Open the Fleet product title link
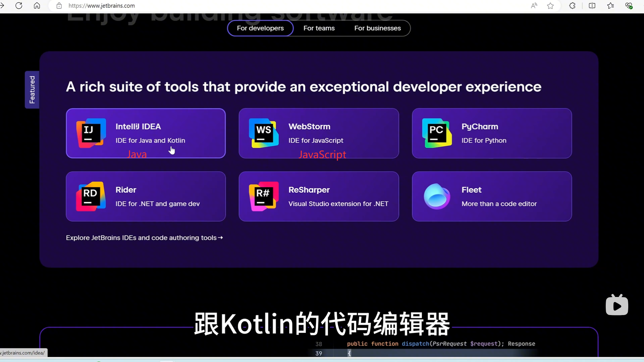Screen dimensions: 644x362 471,190
